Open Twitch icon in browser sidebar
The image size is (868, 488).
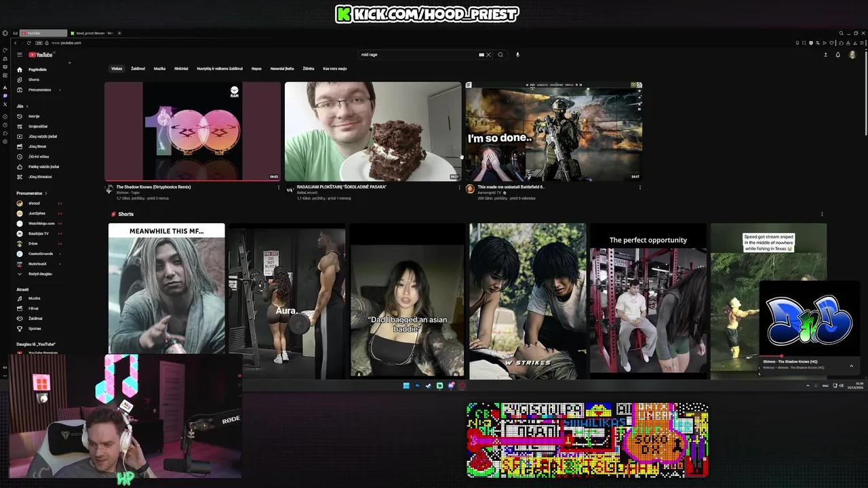[5, 96]
